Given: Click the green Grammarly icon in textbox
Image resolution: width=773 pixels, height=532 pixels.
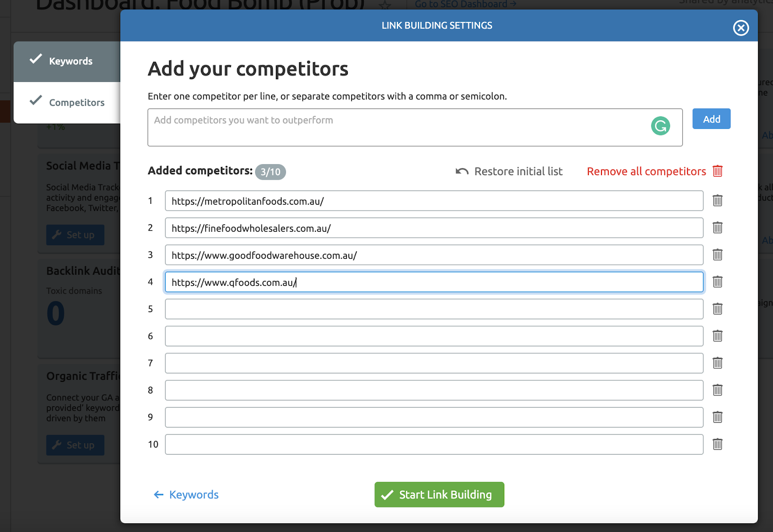Looking at the screenshot, I should click(660, 126).
